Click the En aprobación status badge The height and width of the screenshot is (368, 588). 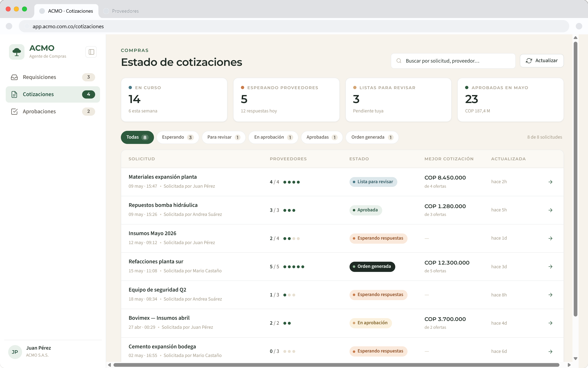coord(371,323)
